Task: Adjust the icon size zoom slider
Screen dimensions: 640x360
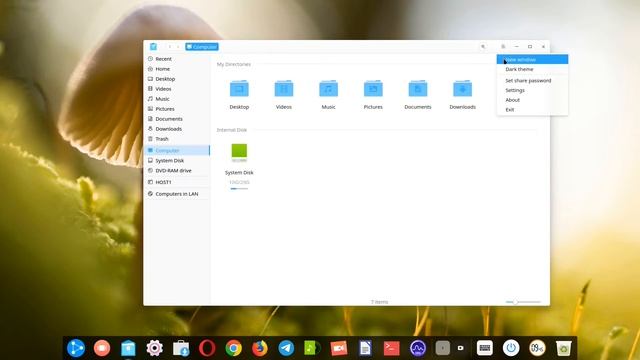Action: pyautogui.click(x=523, y=302)
